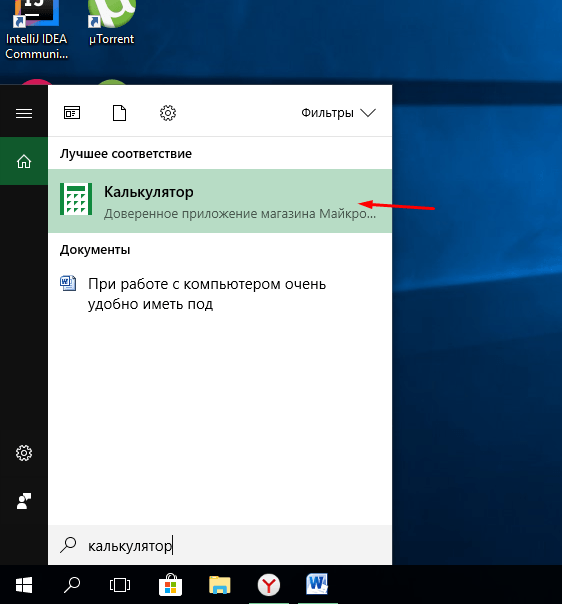Launch Microsoft Store from taskbar

(x=170, y=585)
